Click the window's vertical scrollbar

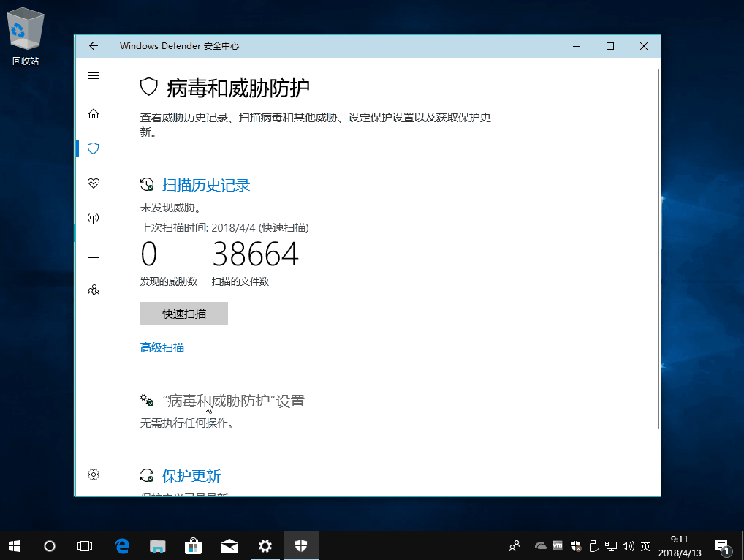(659, 249)
